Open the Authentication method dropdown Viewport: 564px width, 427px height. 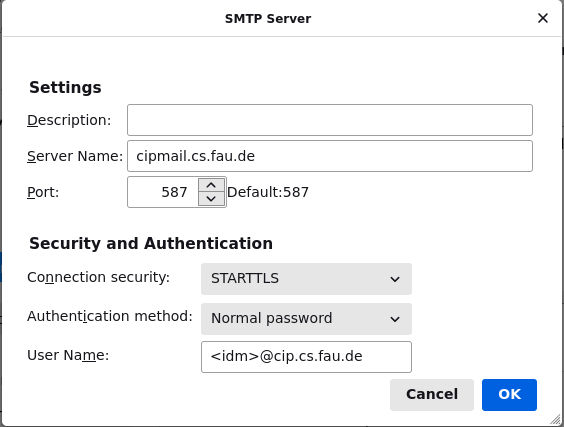click(x=306, y=319)
